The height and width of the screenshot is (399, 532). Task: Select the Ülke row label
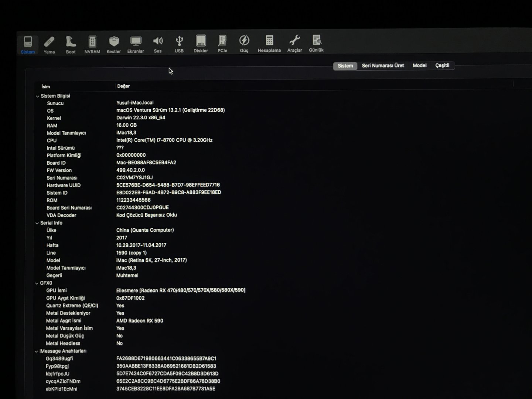(x=51, y=231)
